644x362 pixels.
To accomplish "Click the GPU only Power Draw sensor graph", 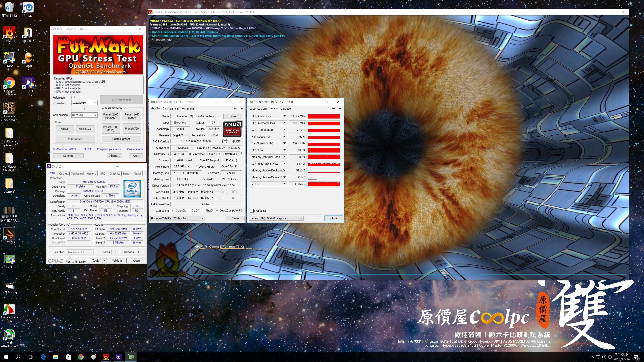I will click(324, 164).
